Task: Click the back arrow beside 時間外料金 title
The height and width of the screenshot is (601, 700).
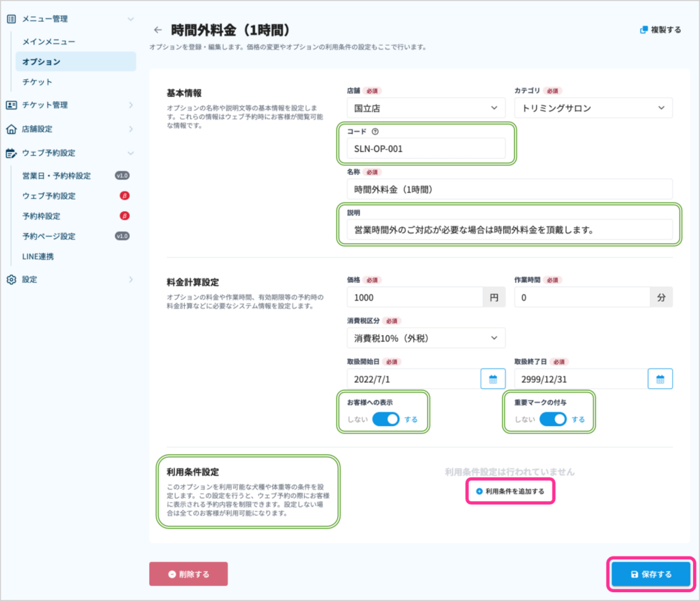Action: click(x=158, y=30)
